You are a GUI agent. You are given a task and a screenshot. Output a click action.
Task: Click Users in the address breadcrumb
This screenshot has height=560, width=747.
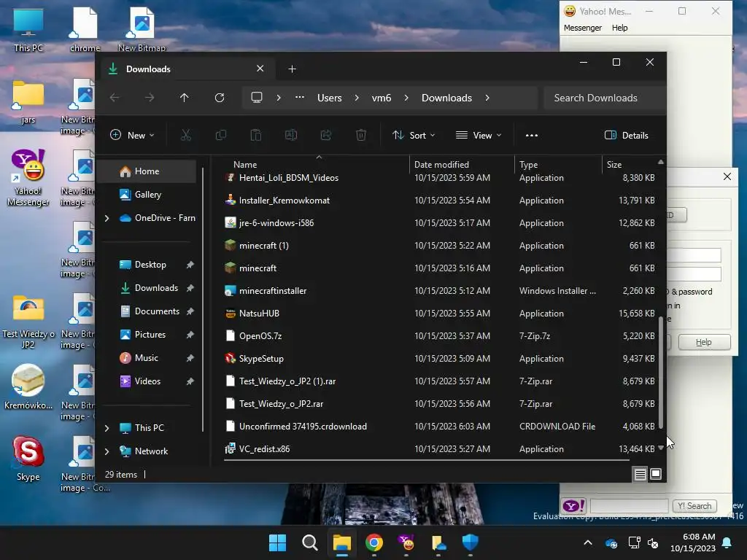[329, 98]
